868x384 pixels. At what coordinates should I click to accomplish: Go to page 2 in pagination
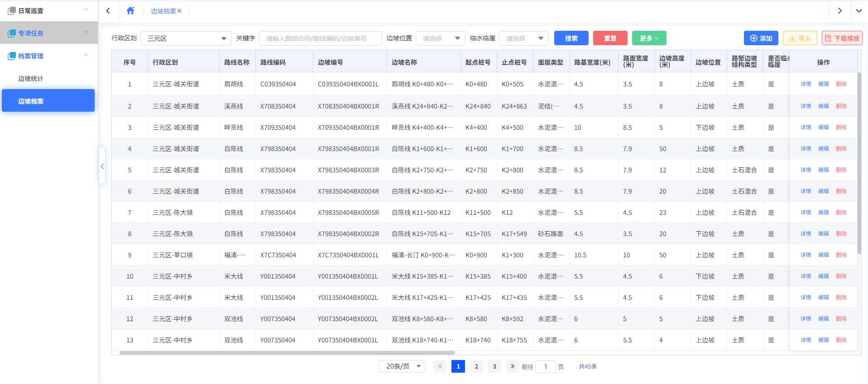[476, 366]
